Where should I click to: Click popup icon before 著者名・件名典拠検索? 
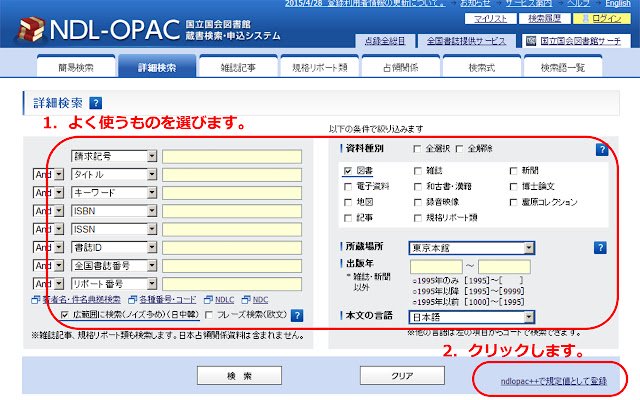click(x=36, y=300)
